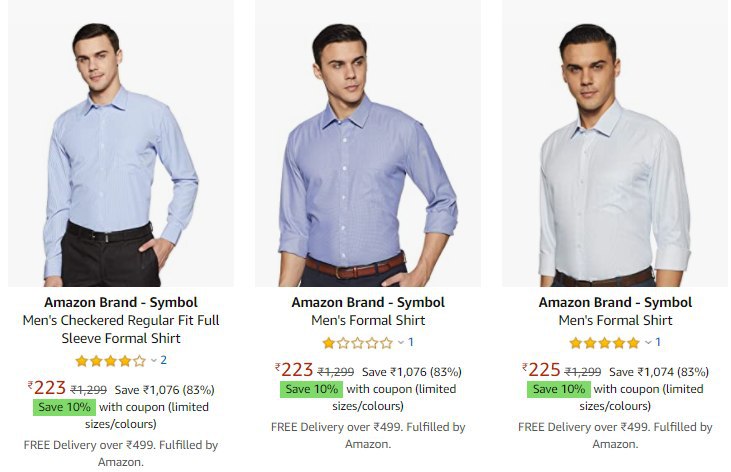Click five-star rating of the right shirt
The height and width of the screenshot is (472, 731).
point(604,343)
